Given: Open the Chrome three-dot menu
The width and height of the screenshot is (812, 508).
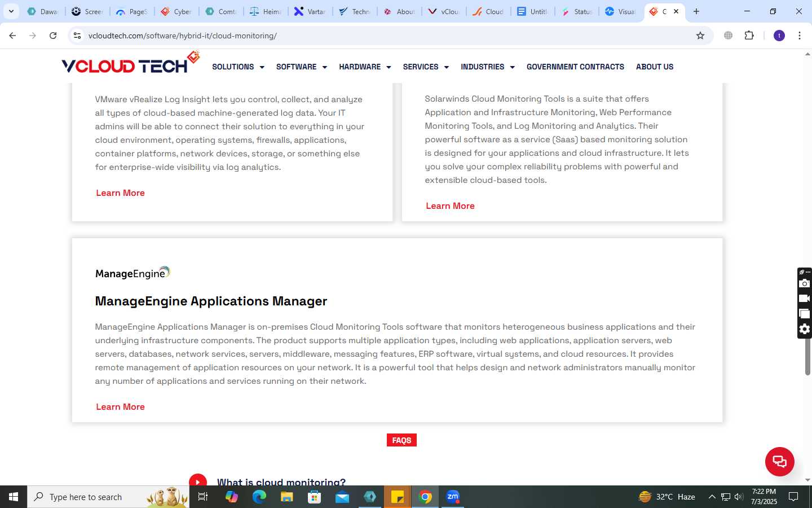Looking at the screenshot, I should 800,36.
